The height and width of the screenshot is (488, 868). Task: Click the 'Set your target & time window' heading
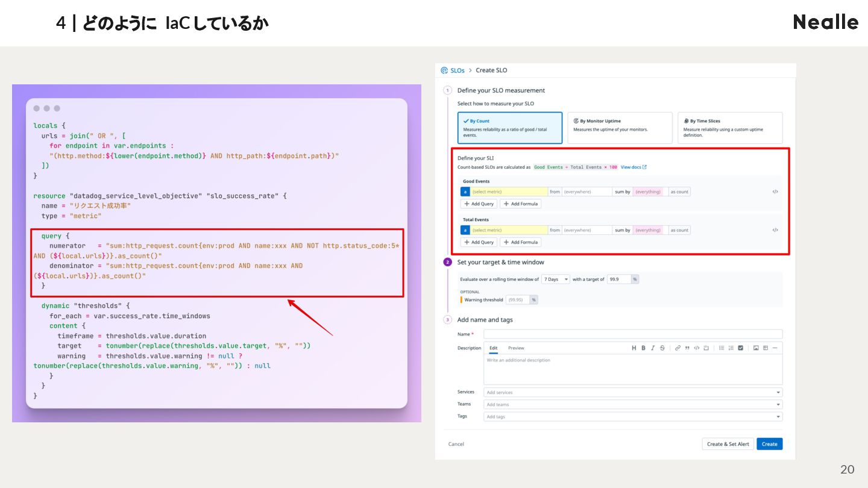point(500,262)
